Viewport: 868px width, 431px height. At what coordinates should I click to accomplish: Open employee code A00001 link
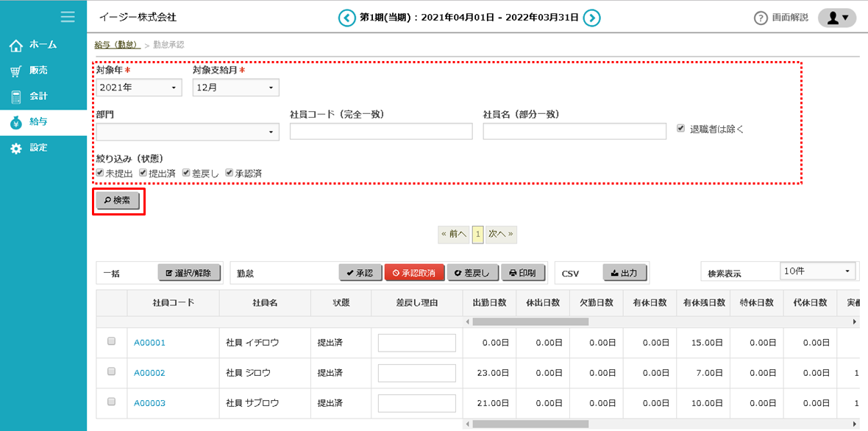pos(149,343)
